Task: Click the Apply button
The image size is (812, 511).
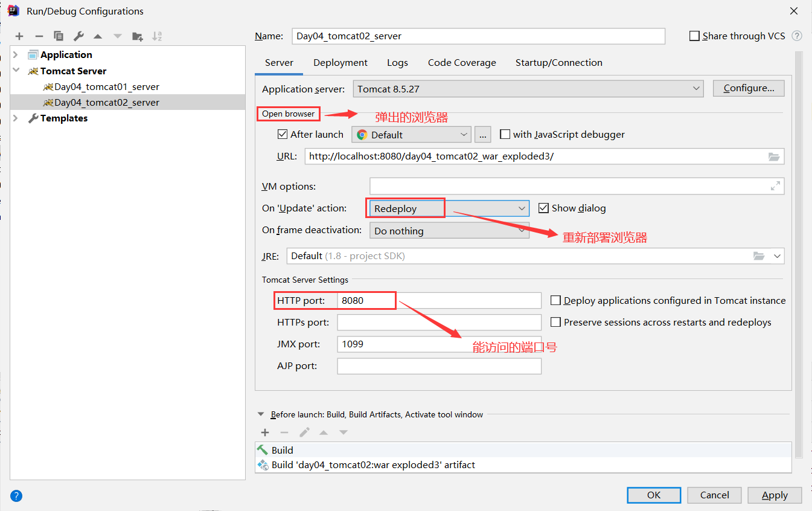Action: click(775, 495)
